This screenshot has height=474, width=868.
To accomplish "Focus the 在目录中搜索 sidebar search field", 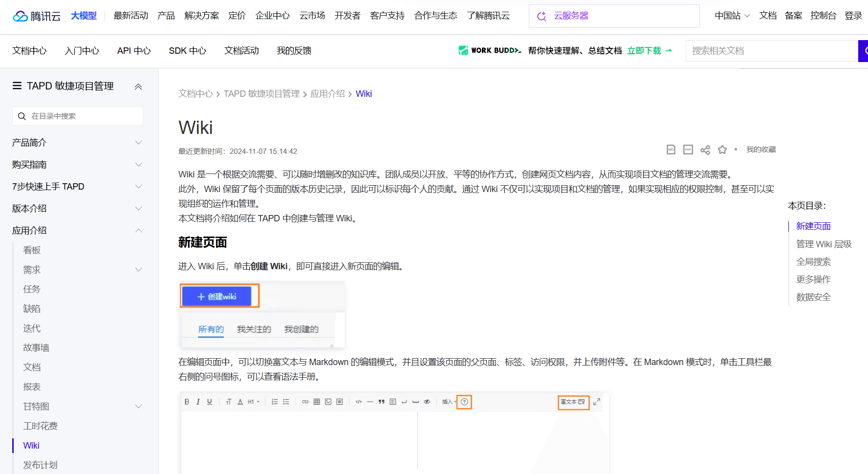I will (x=78, y=116).
